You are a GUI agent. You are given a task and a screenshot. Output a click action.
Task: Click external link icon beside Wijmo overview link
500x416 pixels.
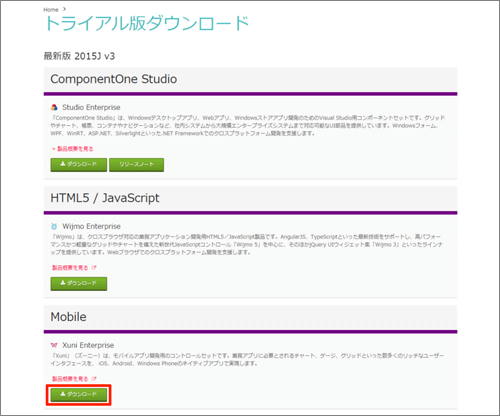click(x=94, y=267)
